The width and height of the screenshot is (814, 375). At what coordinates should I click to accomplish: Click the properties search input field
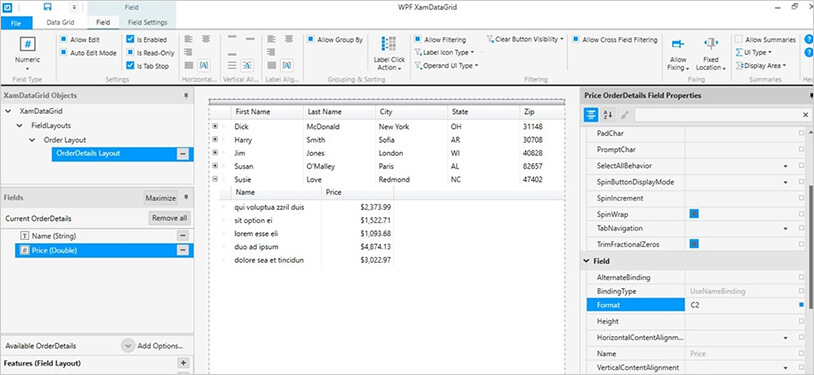point(717,115)
